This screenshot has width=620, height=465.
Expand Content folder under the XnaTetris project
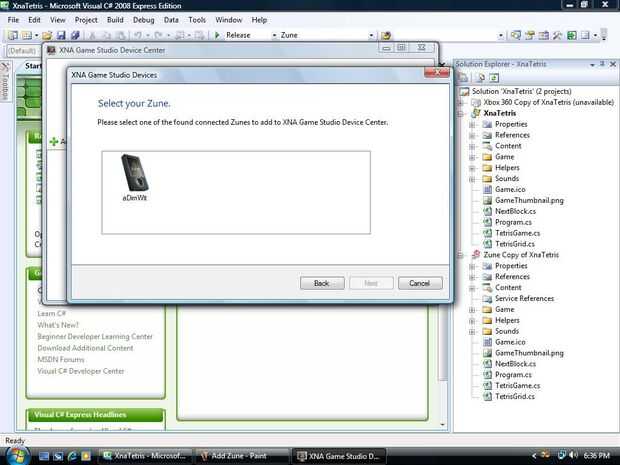tap(472, 146)
